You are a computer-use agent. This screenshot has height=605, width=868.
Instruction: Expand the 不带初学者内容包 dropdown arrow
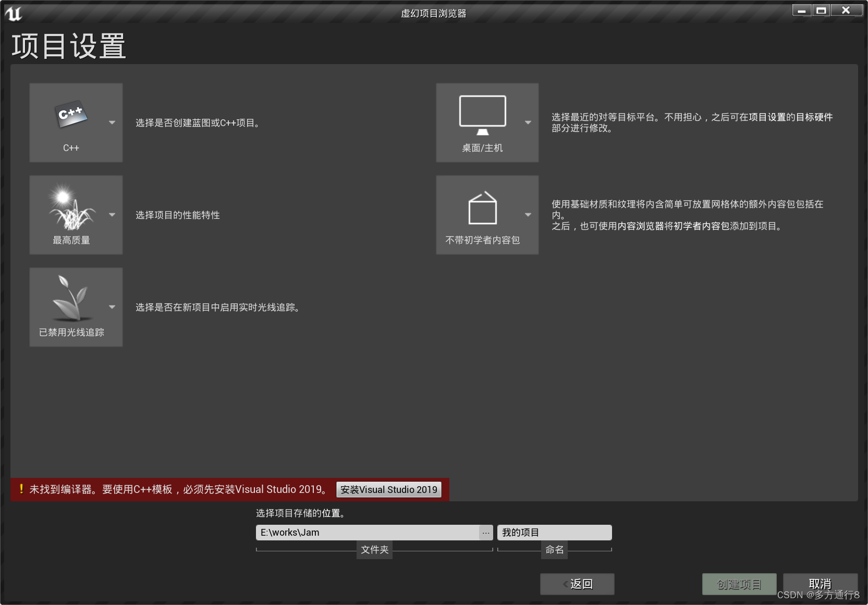point(528,215)
